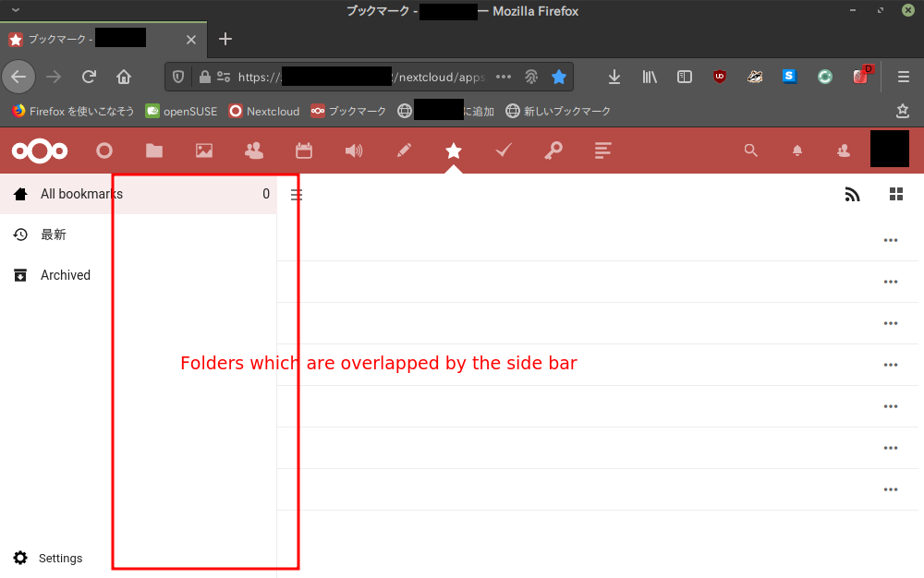The image size is (924, 578).
Task: Open the Calendar app icon
Action: 304,151
